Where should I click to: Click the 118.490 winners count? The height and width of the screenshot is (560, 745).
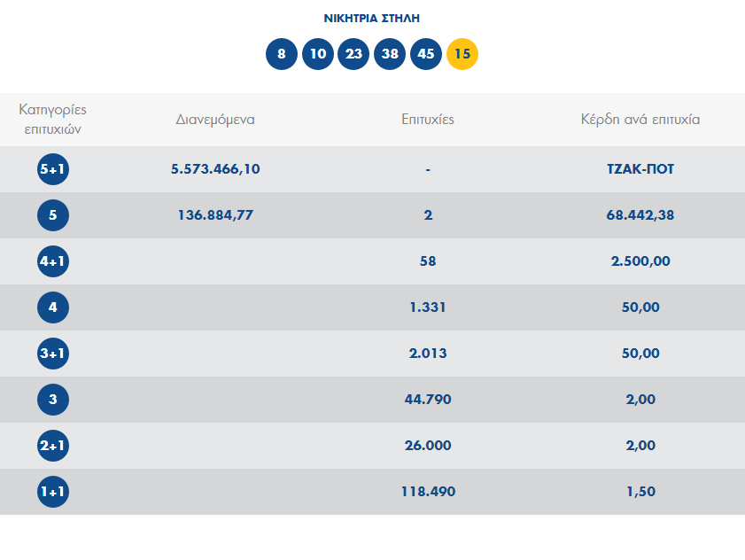[428, 492]
